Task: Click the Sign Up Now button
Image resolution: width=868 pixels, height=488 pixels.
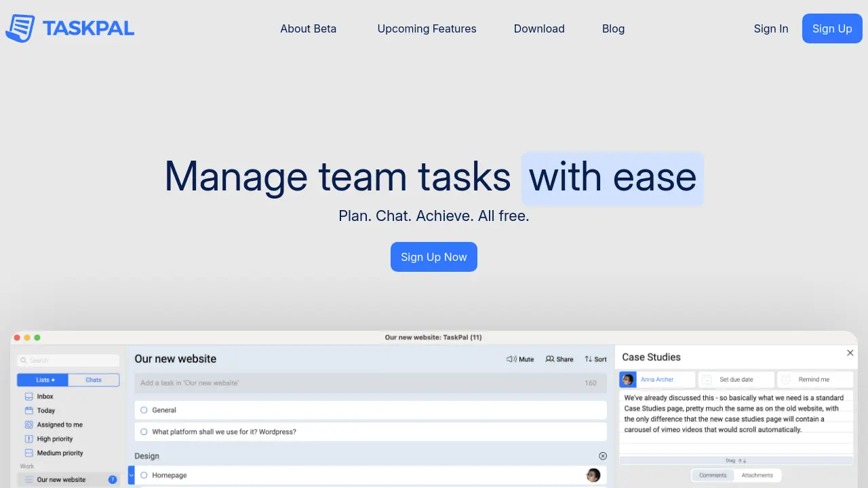Action: coord(434,257)
